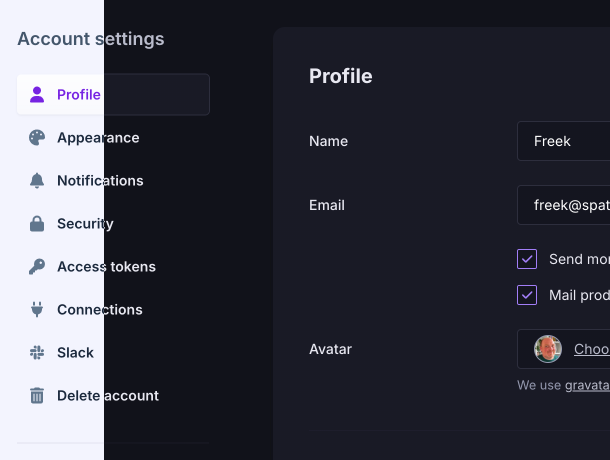Screen dimensions: 610x460
Task: Open the gravatar link
Action: pyautogui.click(x=587, y=385)
